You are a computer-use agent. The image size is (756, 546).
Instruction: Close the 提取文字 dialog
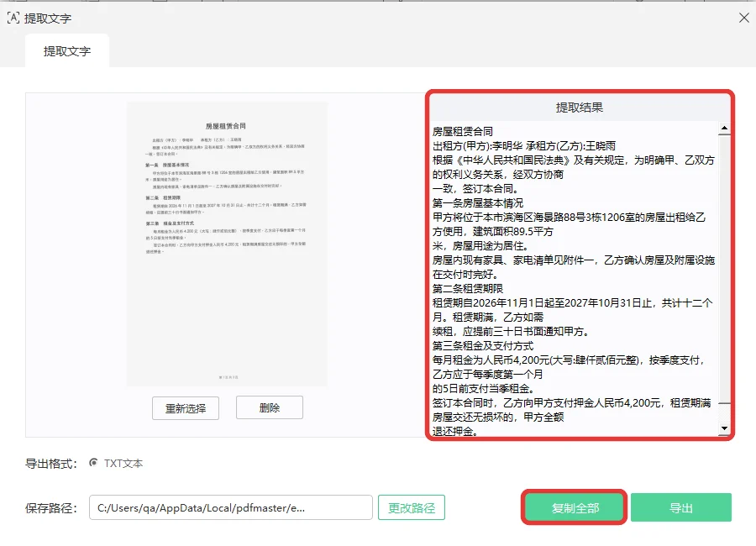coord(743,18)
